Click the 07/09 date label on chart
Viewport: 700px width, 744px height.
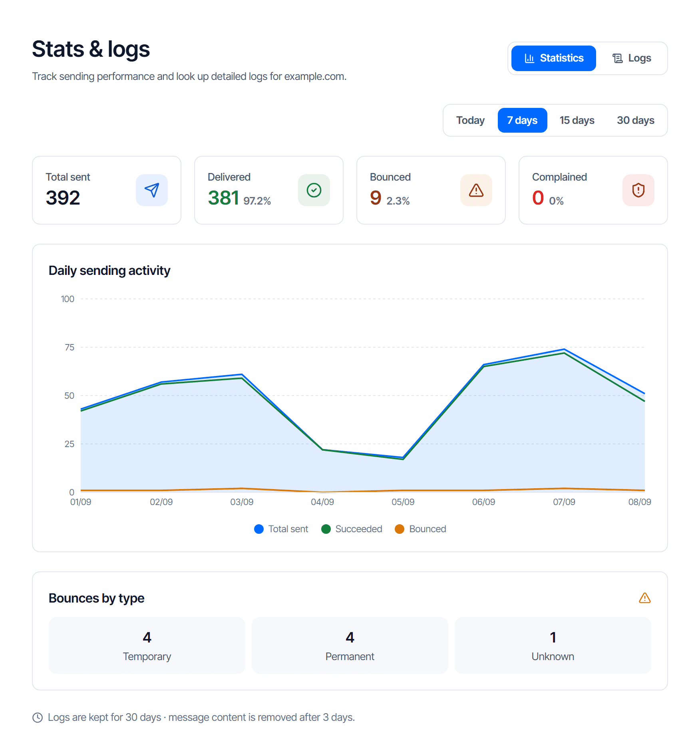[x=564, y=502]
